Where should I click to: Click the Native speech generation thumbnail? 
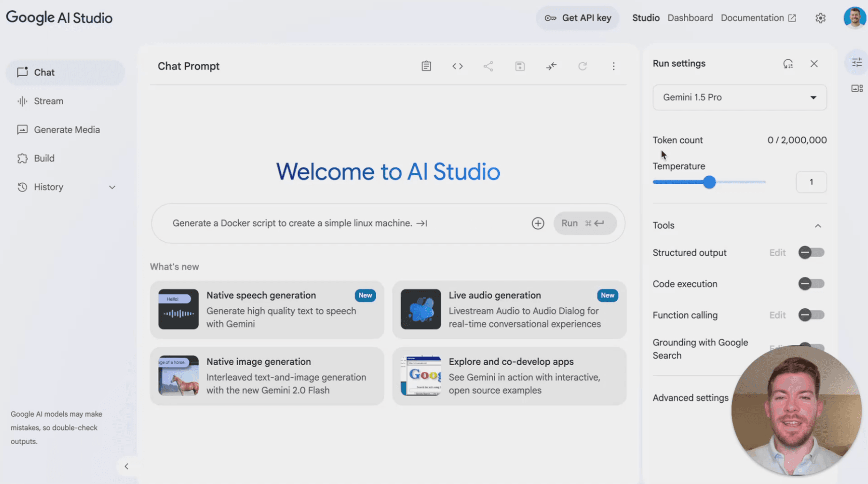178,309
